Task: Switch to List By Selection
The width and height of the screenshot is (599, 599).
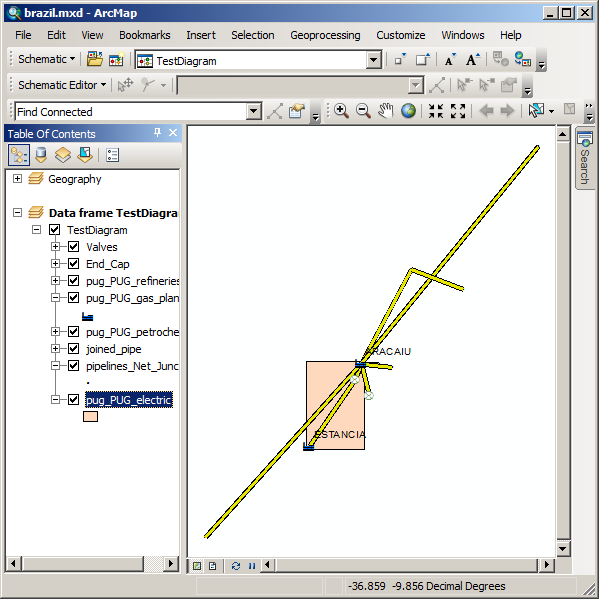Action: point(85,155)
